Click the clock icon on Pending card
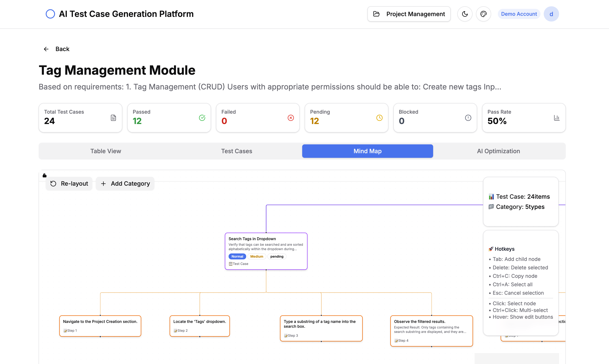The image size is (609, 364). 379,117
